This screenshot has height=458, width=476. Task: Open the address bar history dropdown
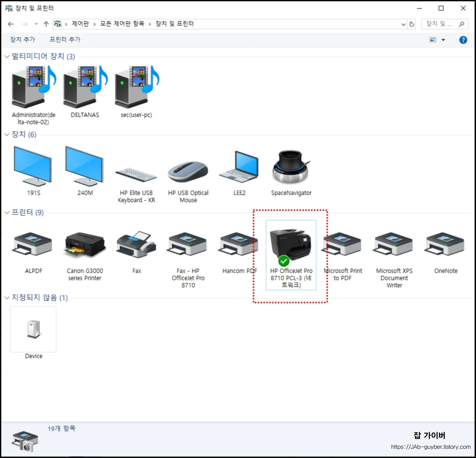403,24
